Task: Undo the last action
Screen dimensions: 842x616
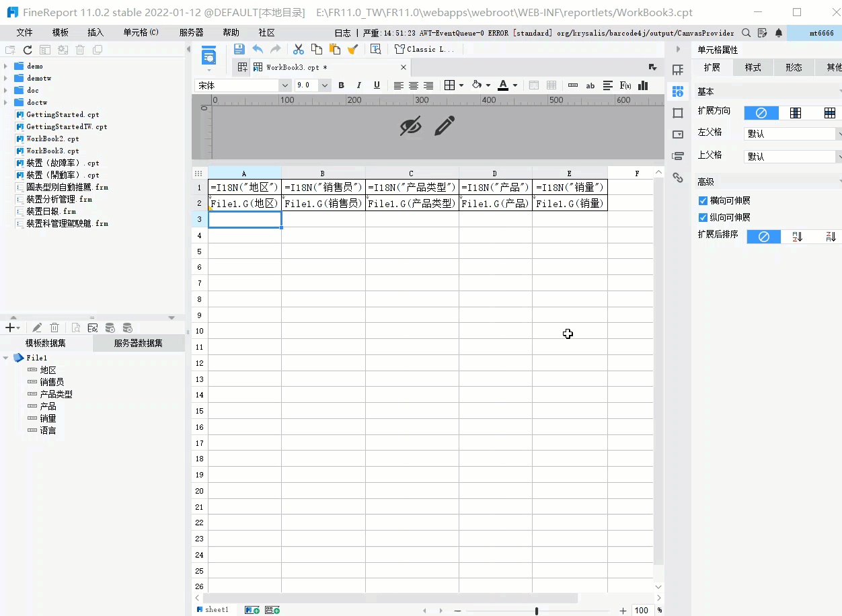Action: click(x=258, y=49)
